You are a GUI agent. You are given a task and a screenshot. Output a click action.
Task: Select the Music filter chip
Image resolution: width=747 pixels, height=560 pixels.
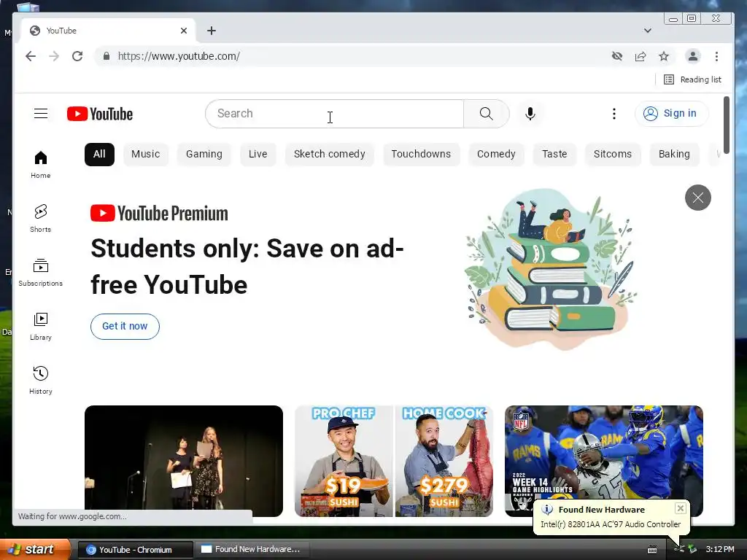145,155
